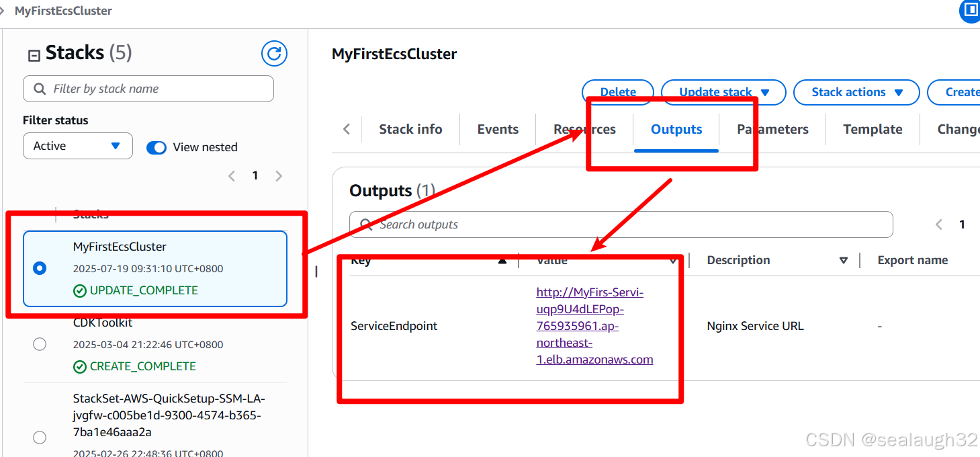The height and width of the screenshot is (457, 980).
Task: Switch to the Events tab
Action: pyautogui.click(x=498, y=129)
